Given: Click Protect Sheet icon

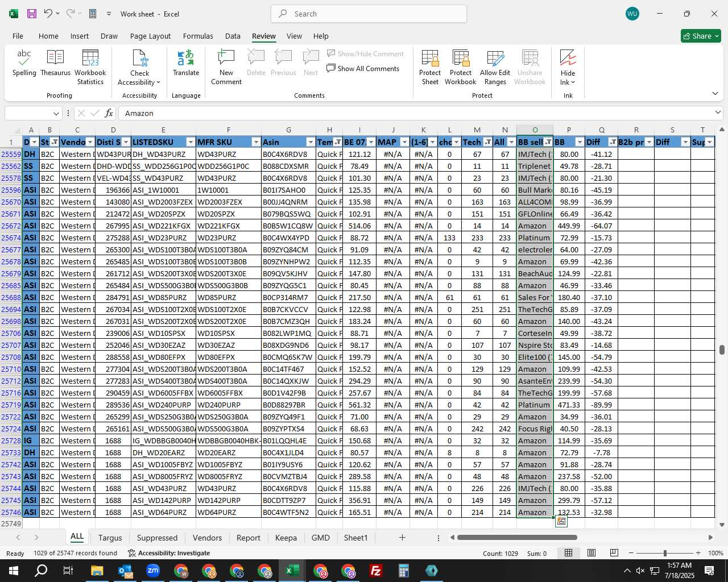Looking at the screenshot, I should [x=430, y=67].
